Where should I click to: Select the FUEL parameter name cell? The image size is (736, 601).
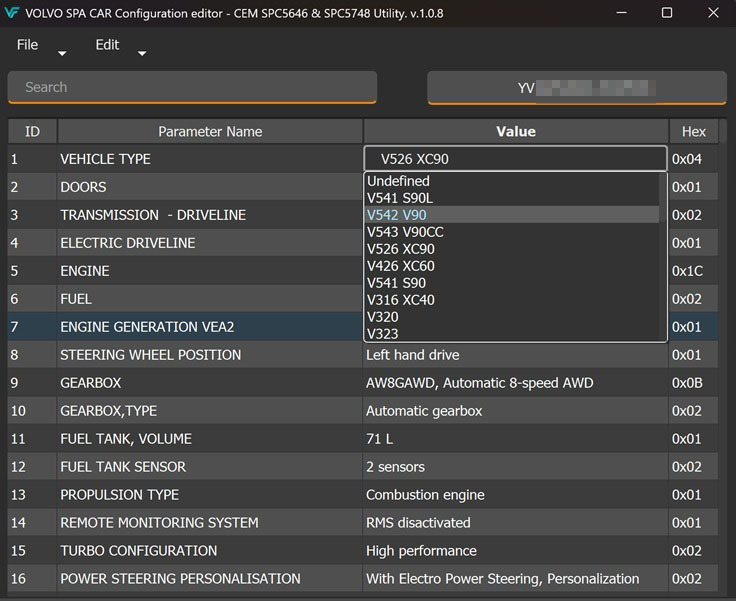209,299
